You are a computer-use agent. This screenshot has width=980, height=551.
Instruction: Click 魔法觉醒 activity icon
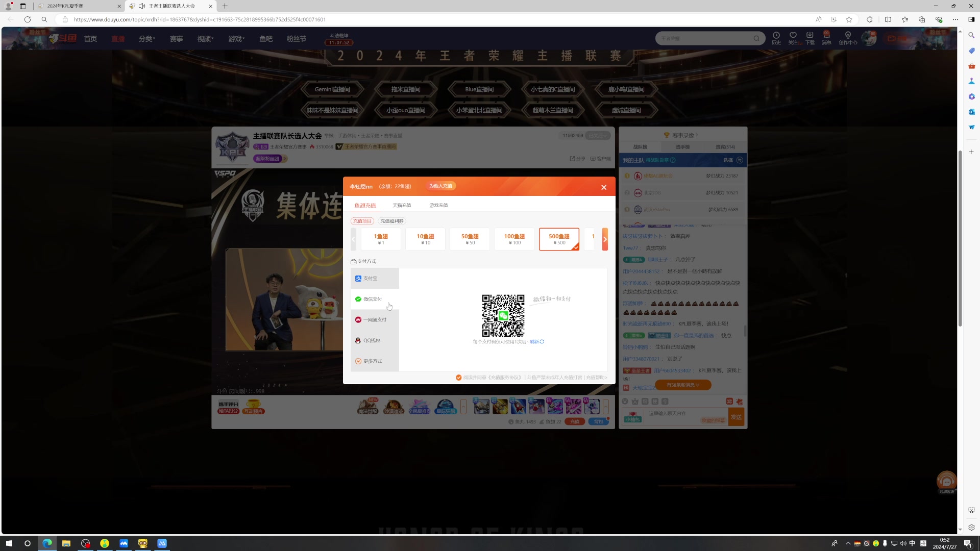point(367,406)
